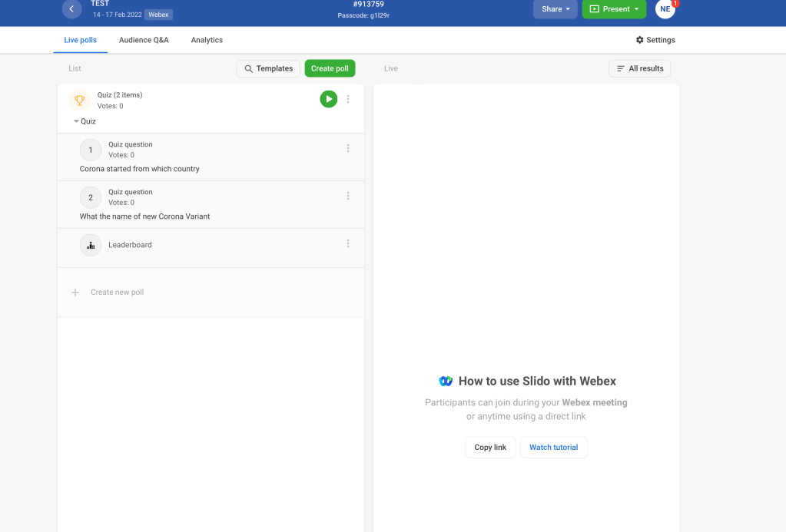Click the Leaderboard podium icon
This screenshot has height=532, width=786.
[91, 245]
